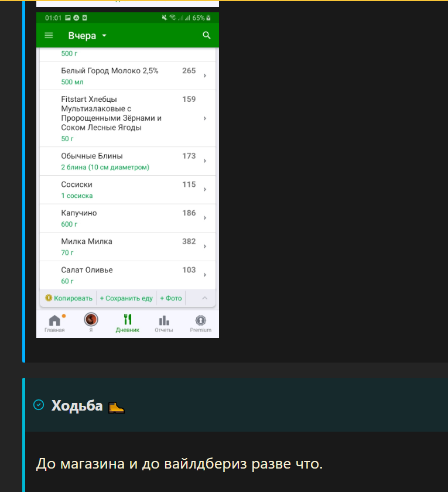Expand the Вчера date dropdown
This screenshot has width=448, height=492.
point(87,36)
